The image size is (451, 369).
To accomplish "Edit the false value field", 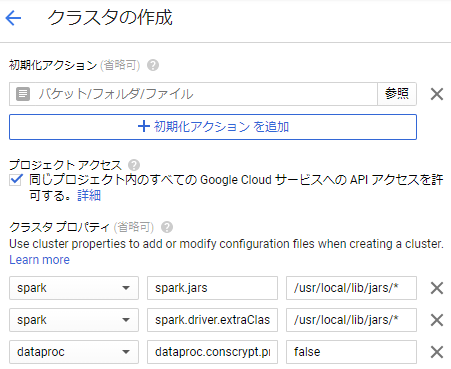I will point(351,352).
